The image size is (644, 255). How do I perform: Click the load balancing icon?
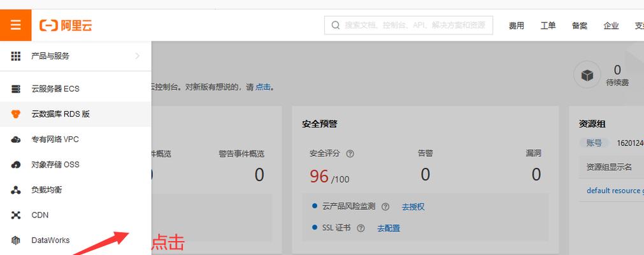16,190
